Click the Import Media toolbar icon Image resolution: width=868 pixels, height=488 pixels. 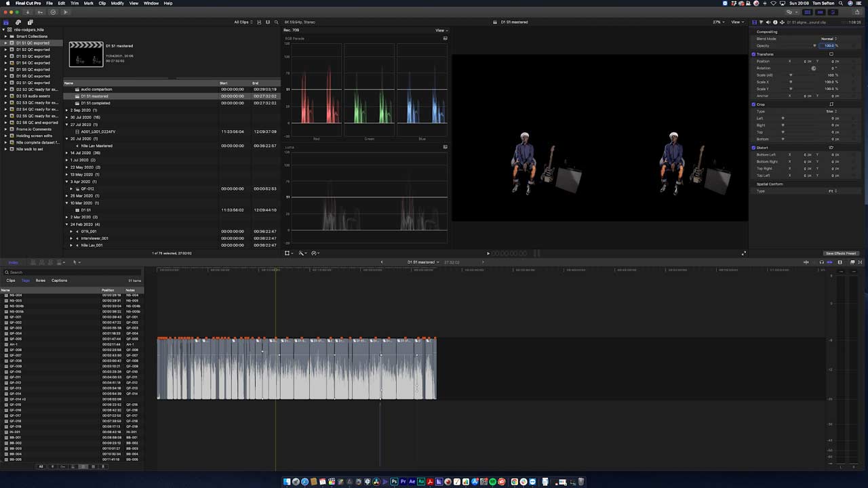[x=28, y=12]
